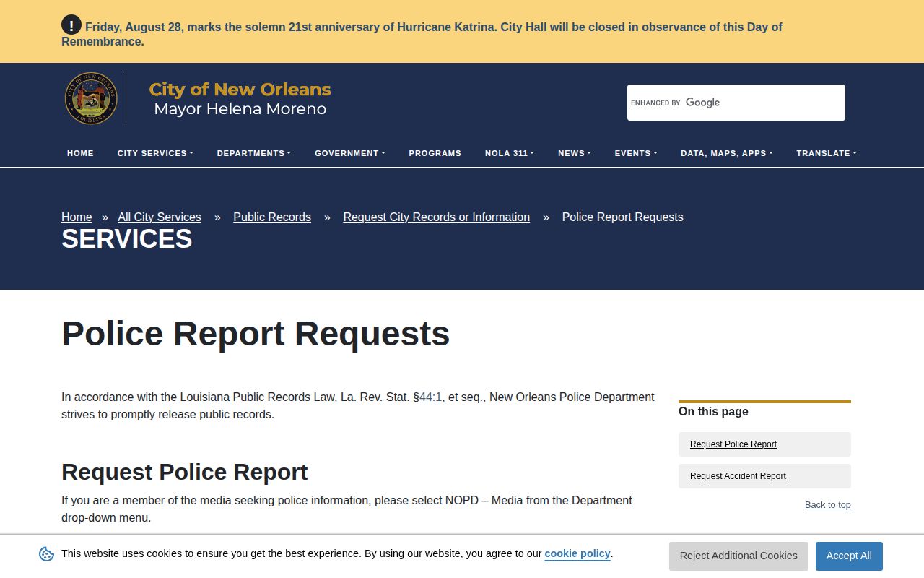The image size is (924, 578).
Task: Expand the Events dropdown menu
Action: coord(636,153)
